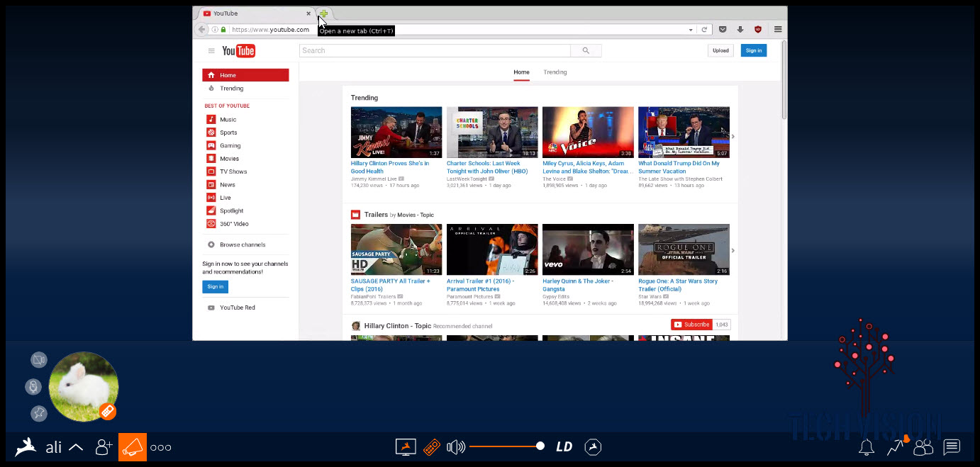Open a new browser tab with plus icon

click(323, 13)
